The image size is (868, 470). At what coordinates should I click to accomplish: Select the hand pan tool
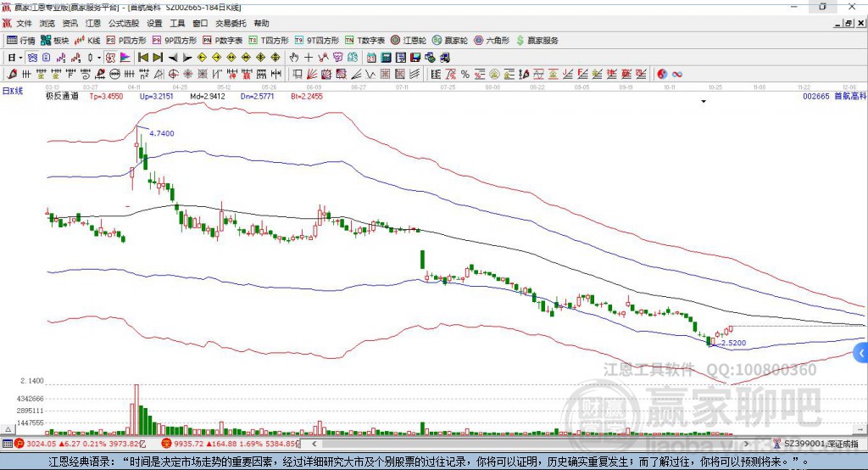[x=294, y=58]
